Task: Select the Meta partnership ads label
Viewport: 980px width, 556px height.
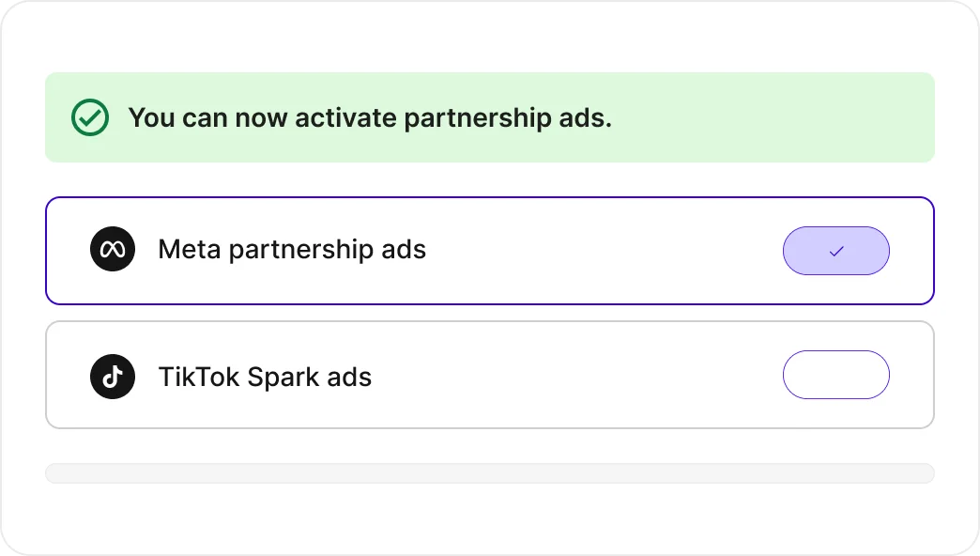Action: click(x=292, y=250)
